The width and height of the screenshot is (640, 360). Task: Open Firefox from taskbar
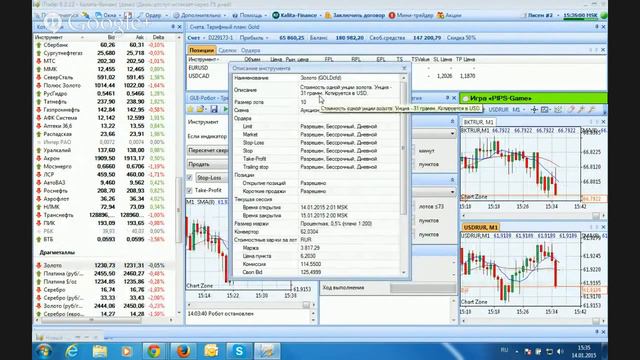pos(183,351)
